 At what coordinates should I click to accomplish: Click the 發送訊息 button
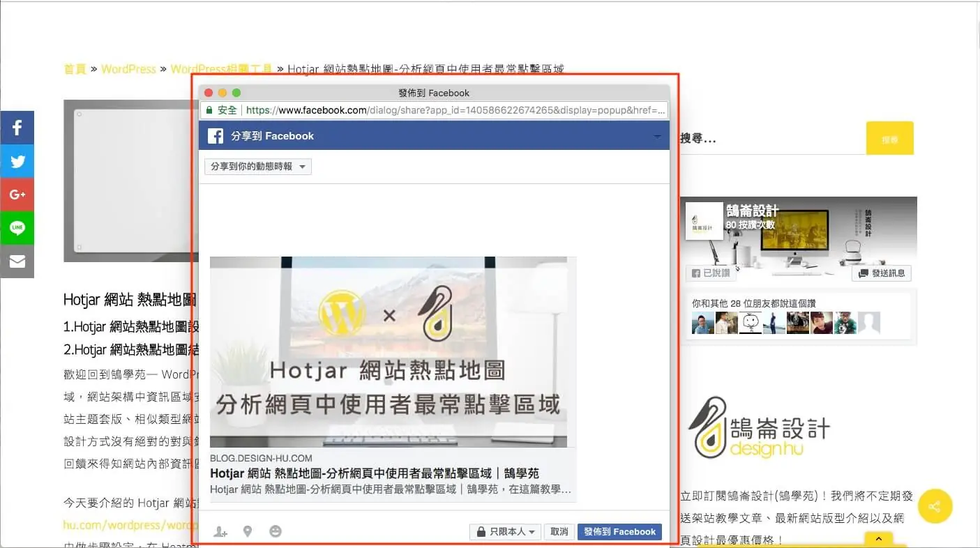click(882, 273)
